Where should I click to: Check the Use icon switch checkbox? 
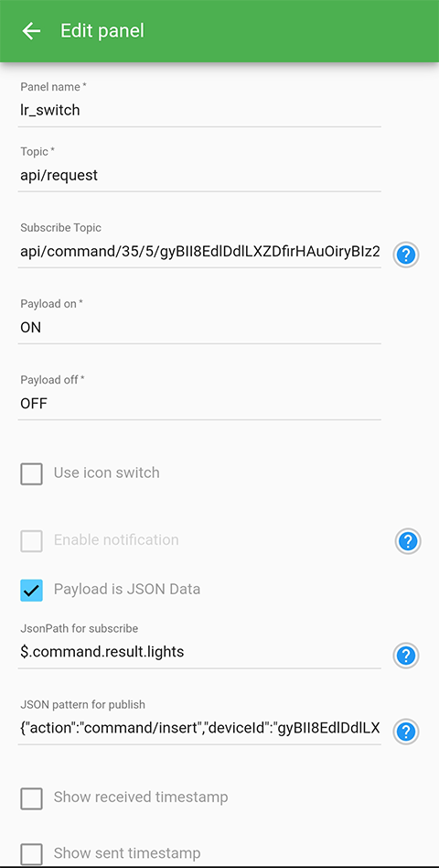31,474
